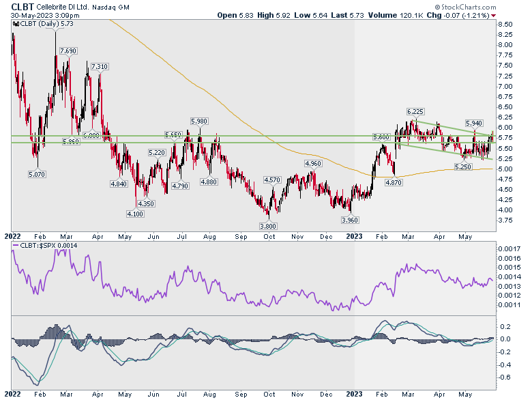Click the 0.0017 tick on ratio axis
This screenshot has width=532, height=400.
pos(509,249)
